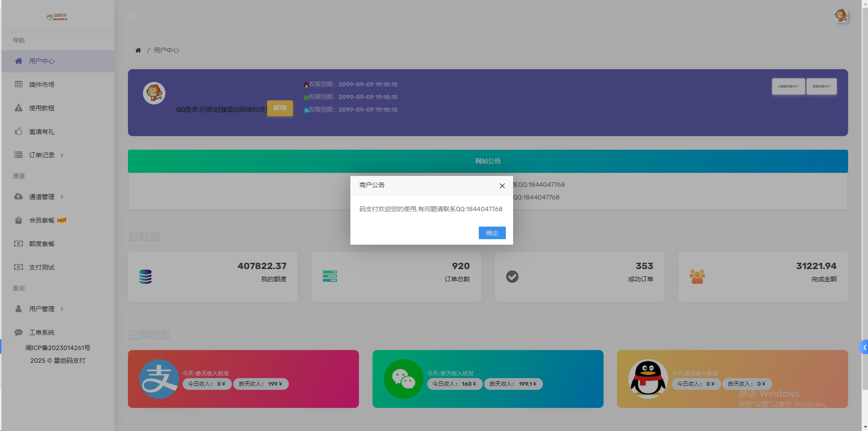Click 确定 to confirm the merchant announcement
This screenshot has height=431, width=868.
click(x=492, y=233)
